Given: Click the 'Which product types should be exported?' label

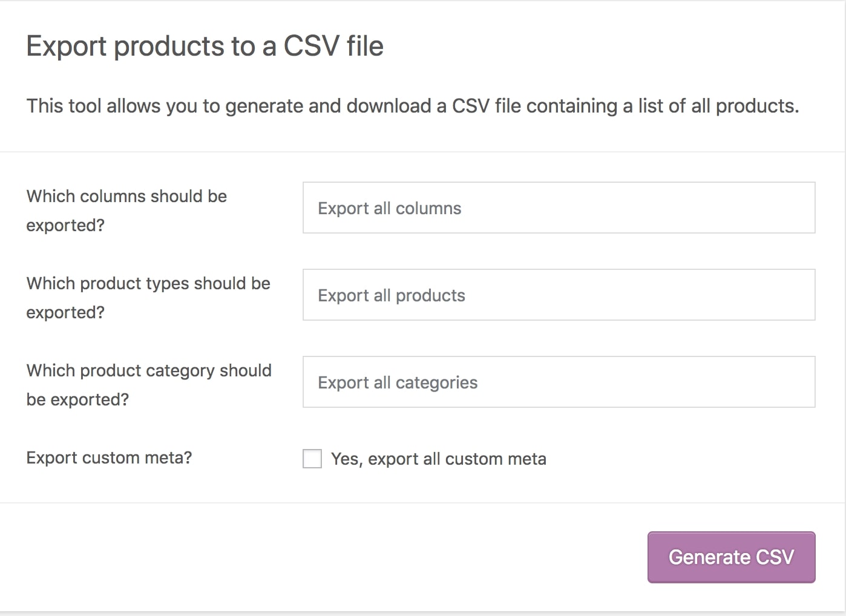Looking at the screenshot, I should click(148, 297).
